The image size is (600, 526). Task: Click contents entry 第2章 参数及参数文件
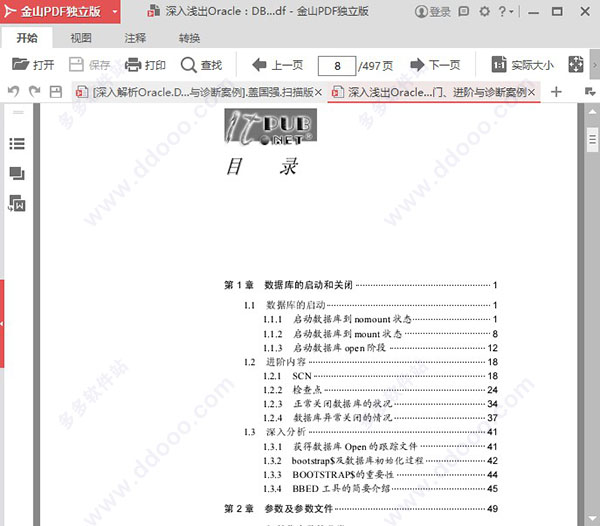360,509
